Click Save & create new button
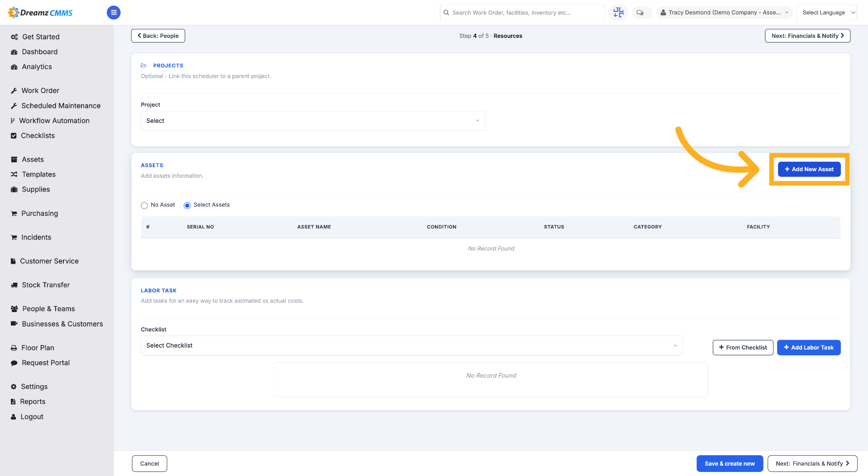This screenshot has width=868, height=476. 730,464
